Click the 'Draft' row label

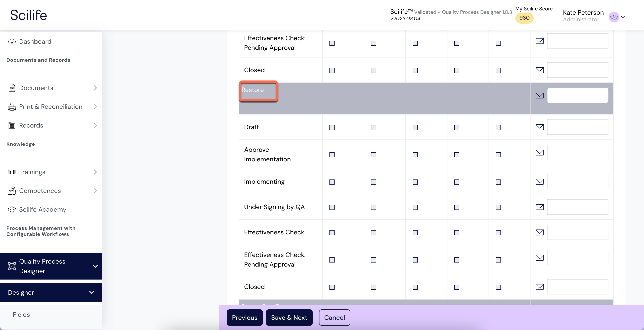click(x=251, y=127)
